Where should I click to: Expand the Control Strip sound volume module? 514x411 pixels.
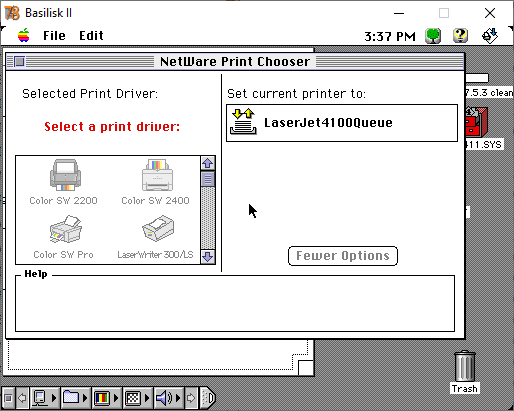click(168, 398)
